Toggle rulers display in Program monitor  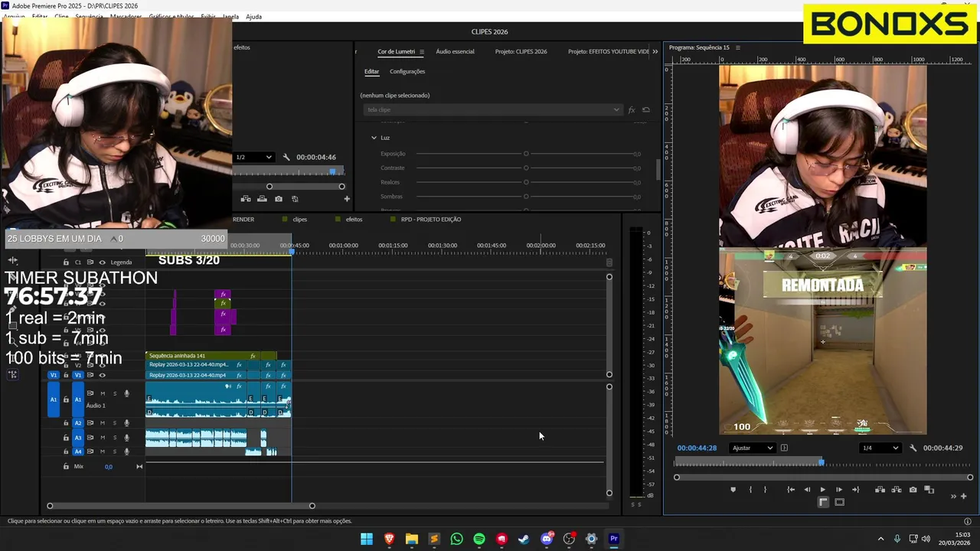coord(823,502)
